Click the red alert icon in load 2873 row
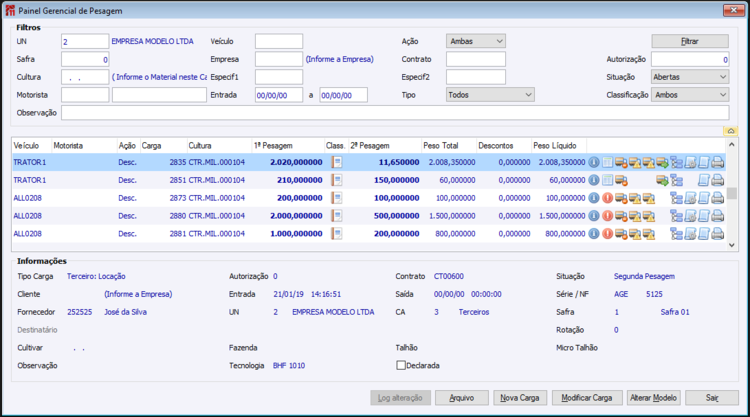Image resolution: width=750 pixels, height=417 pixels. pos(607,198)
